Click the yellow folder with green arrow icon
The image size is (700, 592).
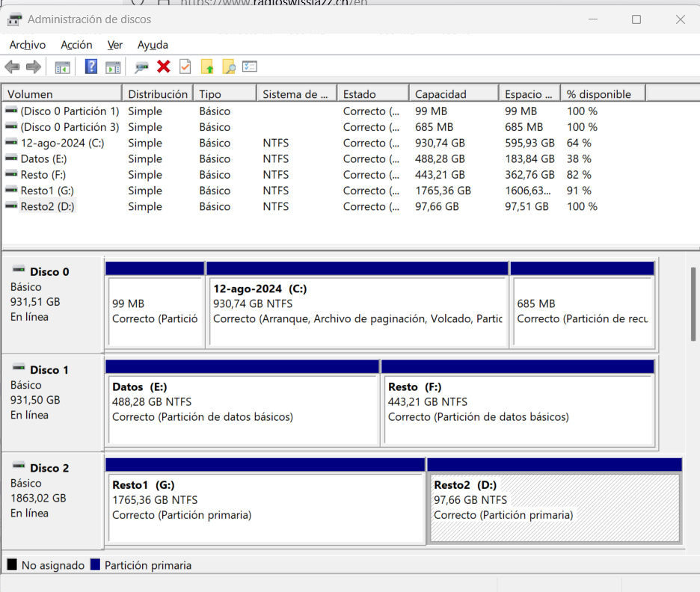point(208,67)
